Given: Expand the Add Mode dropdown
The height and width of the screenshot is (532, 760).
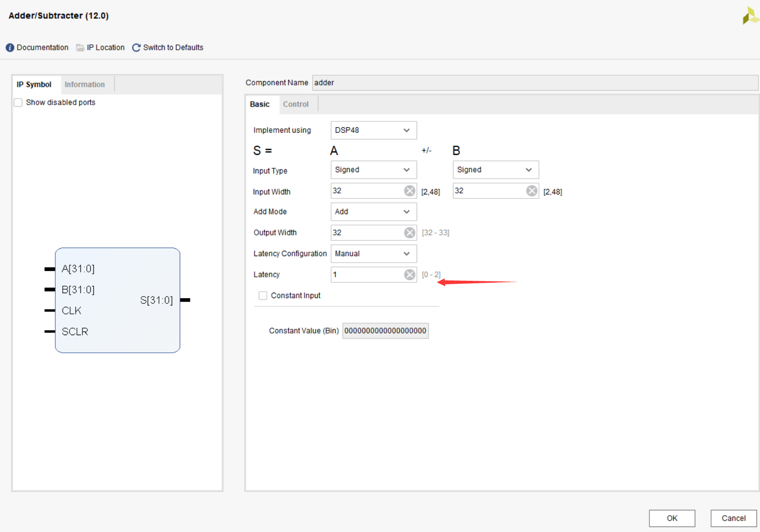Looking at the screenshot, I should 374,212.
